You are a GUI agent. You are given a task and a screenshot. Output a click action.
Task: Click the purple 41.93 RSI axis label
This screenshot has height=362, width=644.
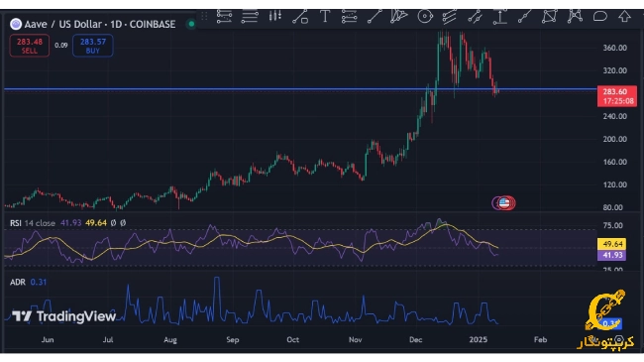tap(612, 255)
